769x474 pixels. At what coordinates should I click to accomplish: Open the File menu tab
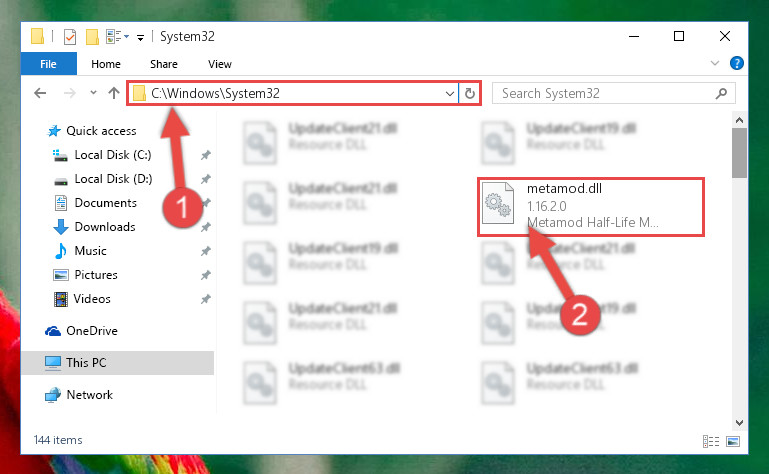[49, 64]
